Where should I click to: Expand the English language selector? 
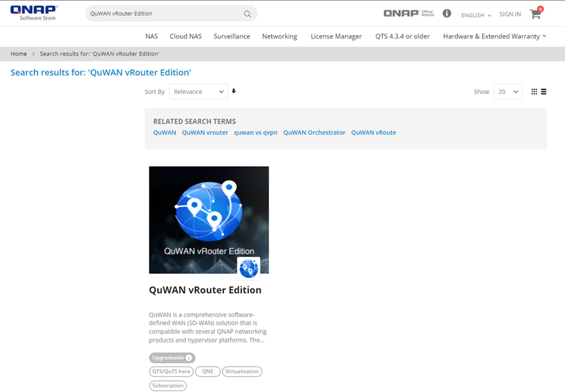tap(476, 14)
